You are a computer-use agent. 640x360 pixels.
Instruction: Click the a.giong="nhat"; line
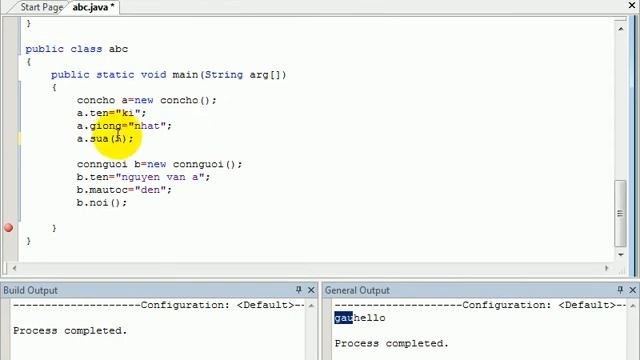[124, 126]
